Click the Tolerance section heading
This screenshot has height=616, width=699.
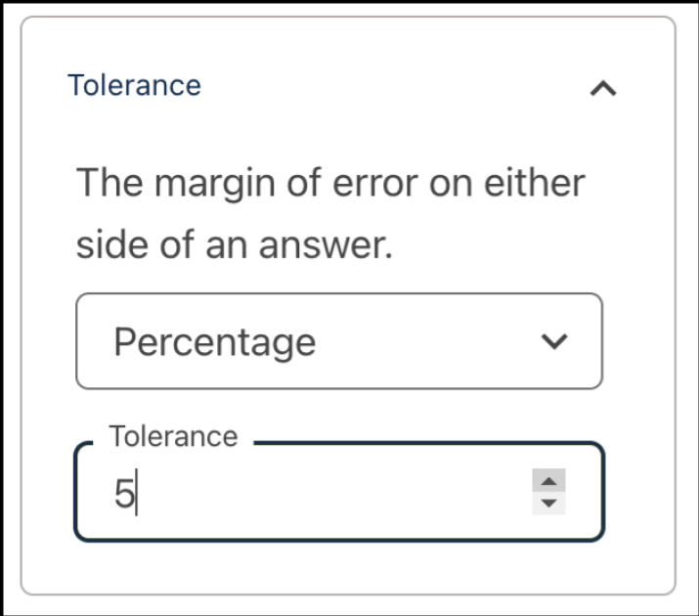click(x=134, y=85)
